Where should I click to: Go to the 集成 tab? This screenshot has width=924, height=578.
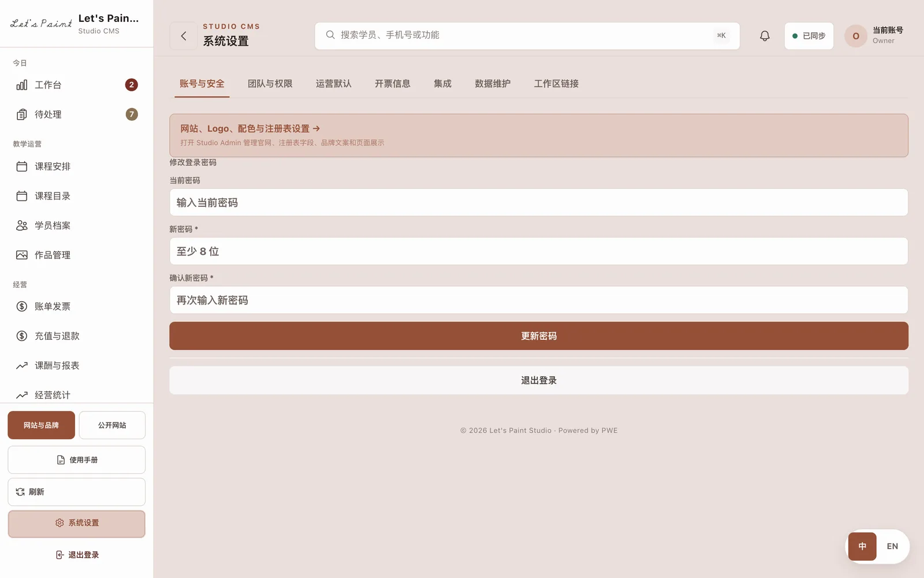(443, 84)
